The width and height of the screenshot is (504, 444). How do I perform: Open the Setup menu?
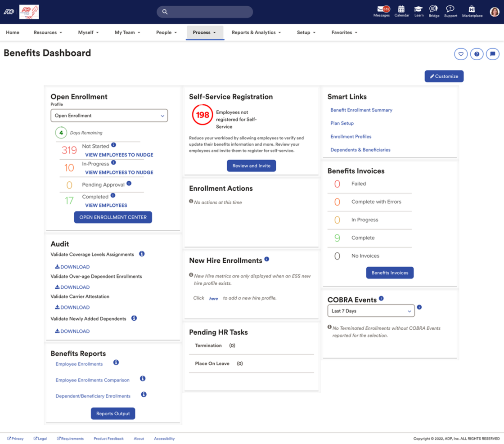(306, 32)
